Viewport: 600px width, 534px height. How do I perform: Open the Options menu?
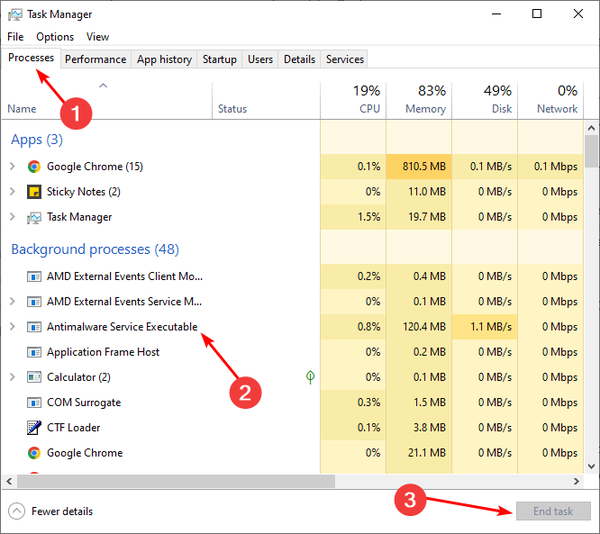click(55, 37)
